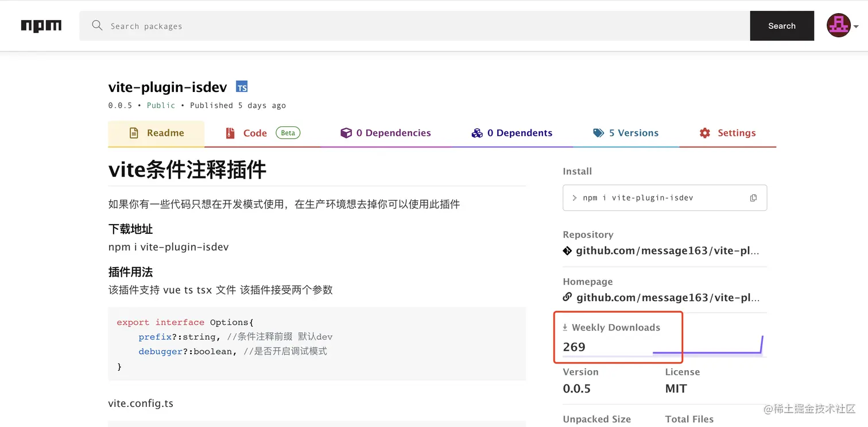Click the Weekly Downloads download arrow icon
The height and width of the screenshot is (427, 868).
565,328
